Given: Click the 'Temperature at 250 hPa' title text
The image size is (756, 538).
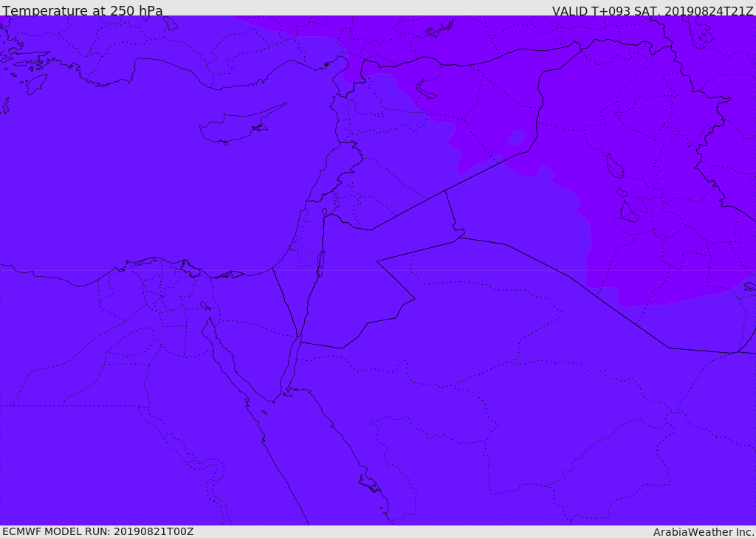Looking at the screenshot, I should (83, 10).
